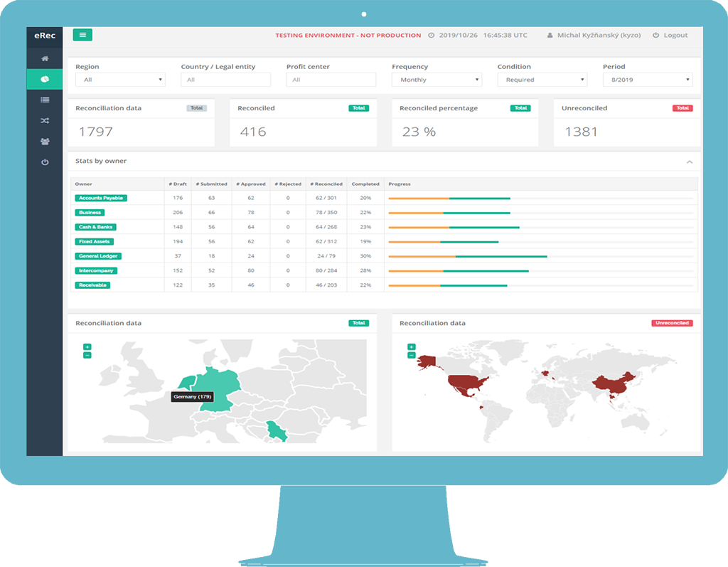Open the users group sidebar icon
Viewport: 728px width, 567px height.
click(x=45, y=142)
